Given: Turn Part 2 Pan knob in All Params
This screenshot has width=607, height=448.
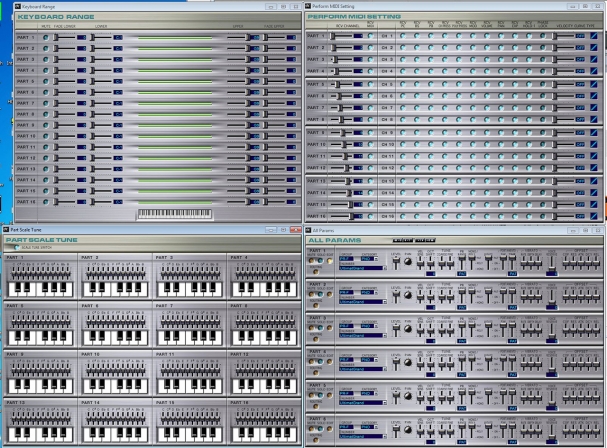Looking at the screenshot, I should click(408, 295).
